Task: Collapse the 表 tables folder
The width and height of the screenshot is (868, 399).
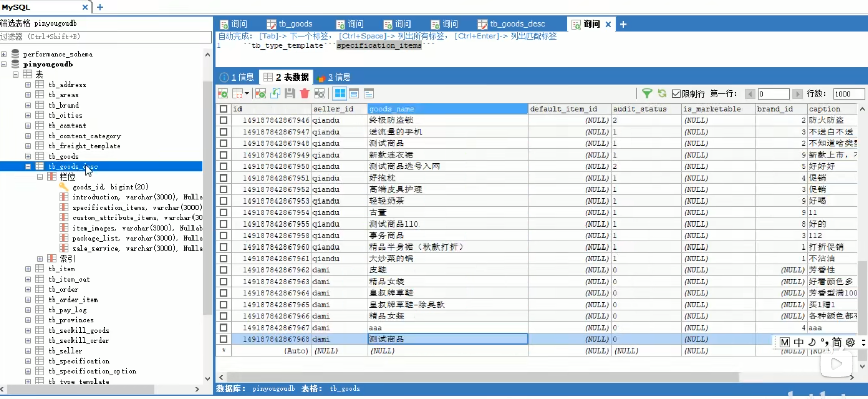Action: click(16, 74)
